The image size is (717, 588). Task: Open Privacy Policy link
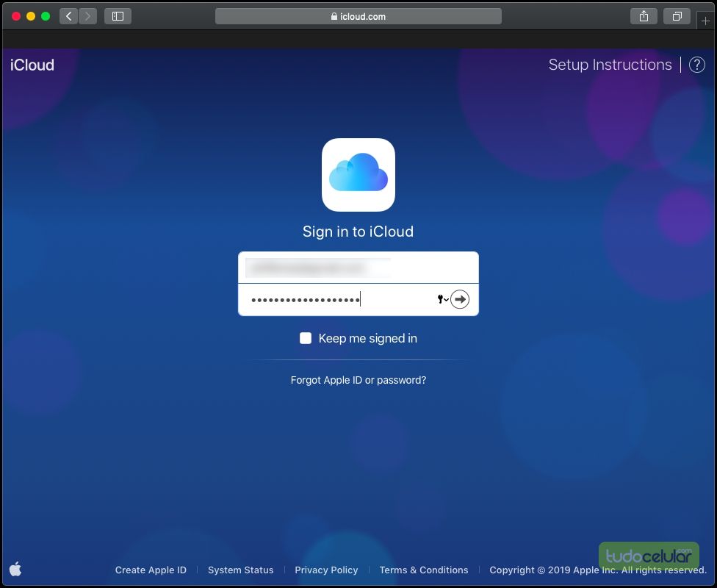click(326, 570)
